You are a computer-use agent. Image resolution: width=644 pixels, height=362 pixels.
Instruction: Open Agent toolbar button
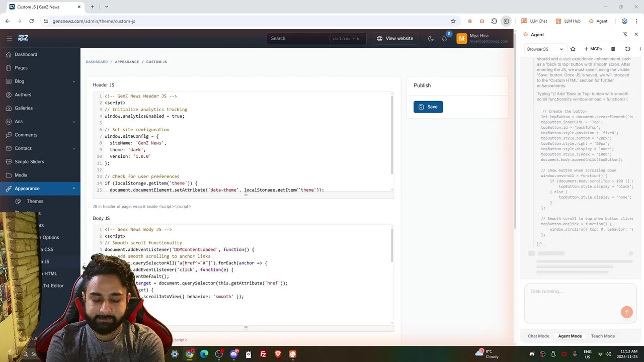click(598, 21)
